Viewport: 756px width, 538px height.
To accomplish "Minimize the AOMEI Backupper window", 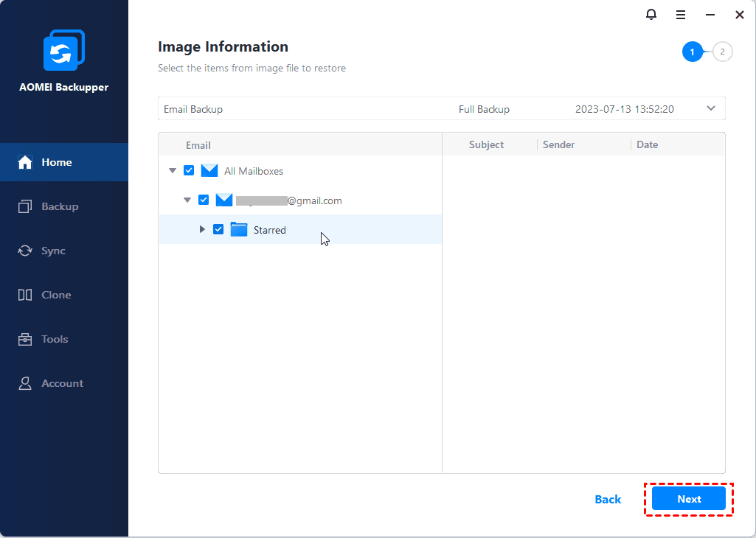I will tap(710, 15).
